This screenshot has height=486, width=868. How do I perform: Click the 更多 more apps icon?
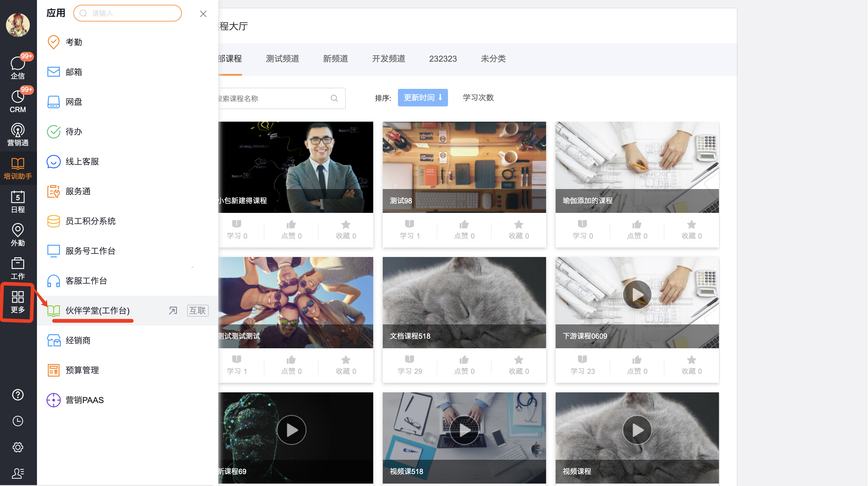pyautogui.click(x=18, y=302)
